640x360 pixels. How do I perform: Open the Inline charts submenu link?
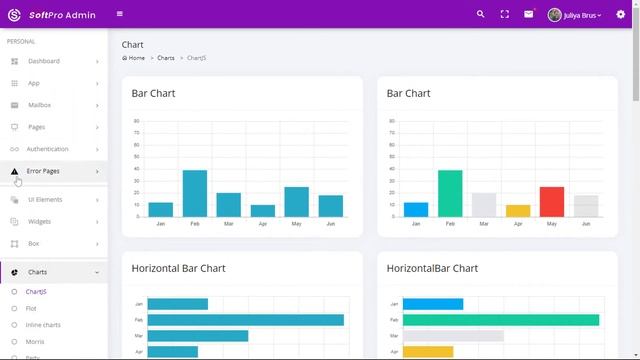pos(43,325)
